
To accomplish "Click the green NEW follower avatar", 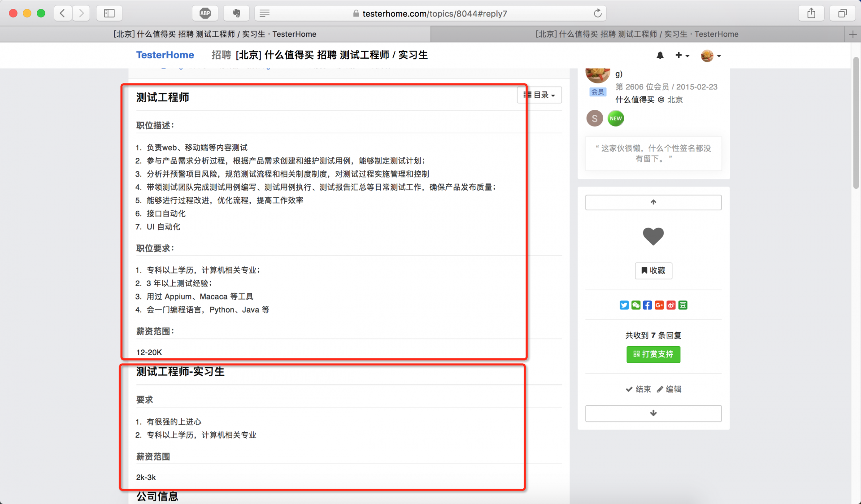I will click(x=616, y=118).
